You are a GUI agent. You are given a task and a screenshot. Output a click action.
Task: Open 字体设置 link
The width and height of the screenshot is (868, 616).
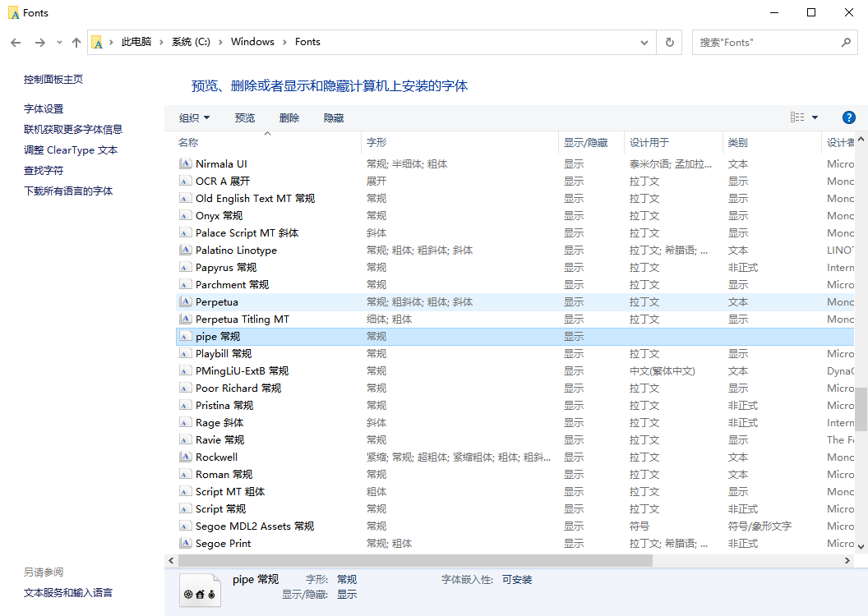(x=44, y=109)
